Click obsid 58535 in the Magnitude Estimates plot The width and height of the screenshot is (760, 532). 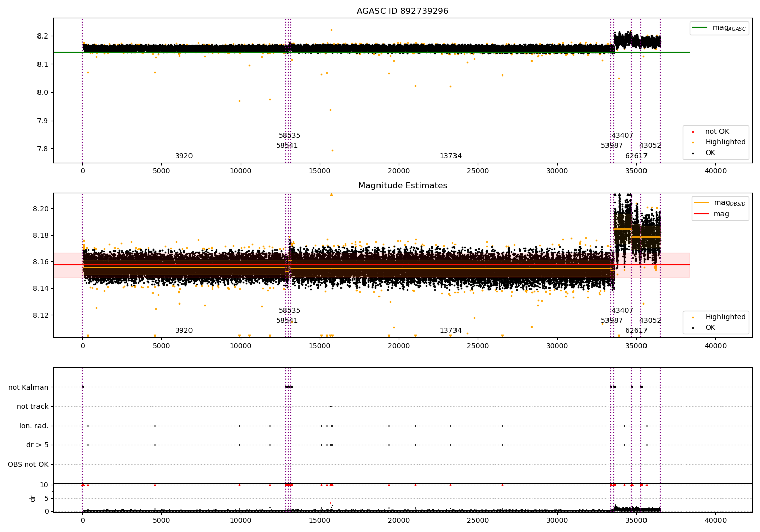[x=289, y=311]
